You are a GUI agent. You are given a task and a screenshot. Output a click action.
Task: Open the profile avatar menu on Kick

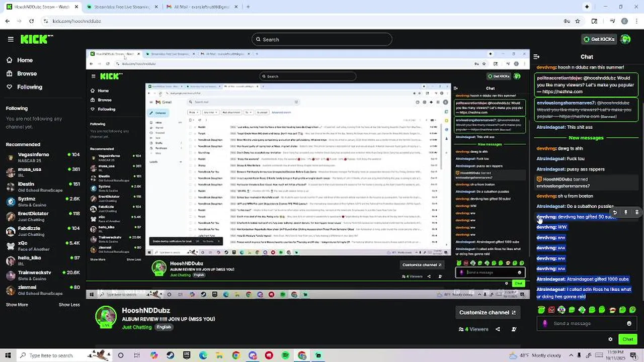click(x=625, y=39)
